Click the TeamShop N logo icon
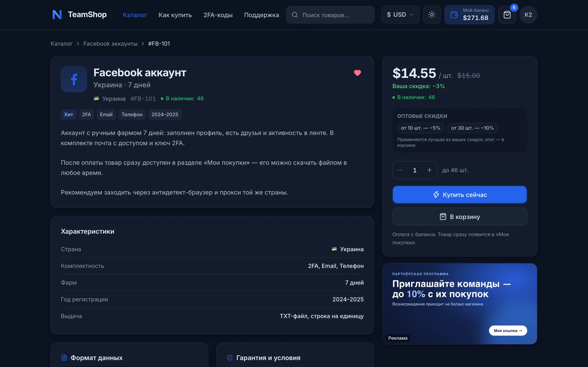 tap(57, 14)
